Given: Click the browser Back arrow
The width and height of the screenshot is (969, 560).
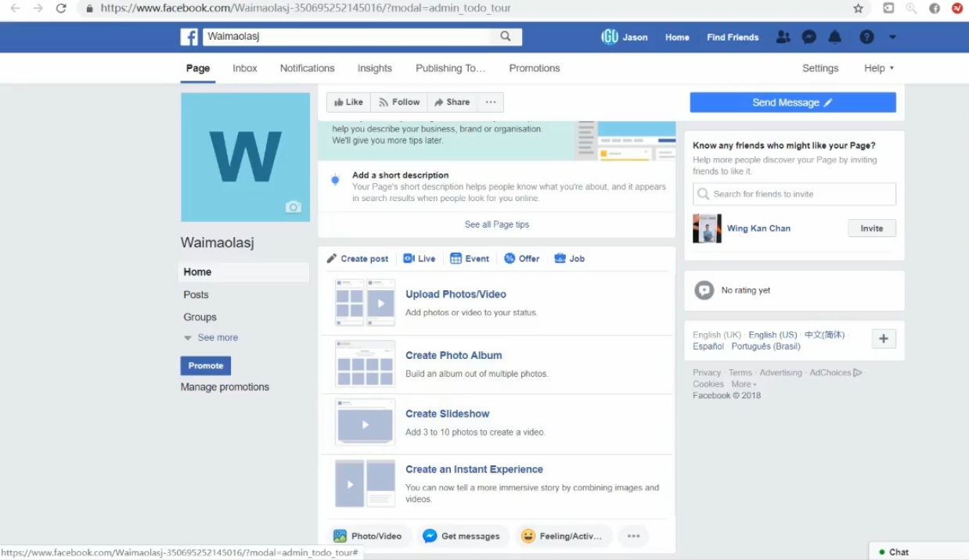Looking at the screenshot, I should click(15, 9).
